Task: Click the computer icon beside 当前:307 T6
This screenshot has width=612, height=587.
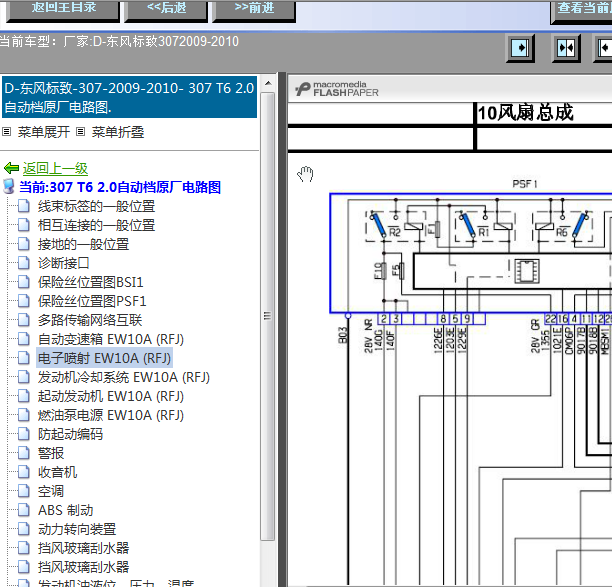Action: click(9, 187)
